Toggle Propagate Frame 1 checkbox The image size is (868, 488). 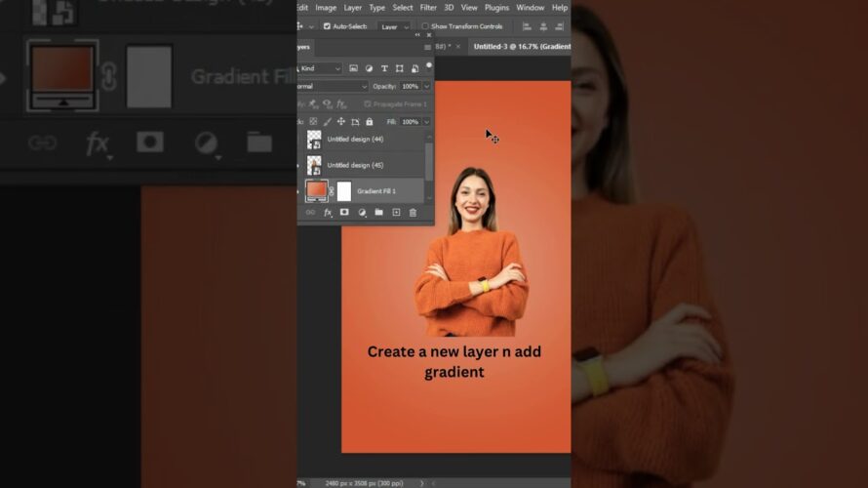(367, 104)
